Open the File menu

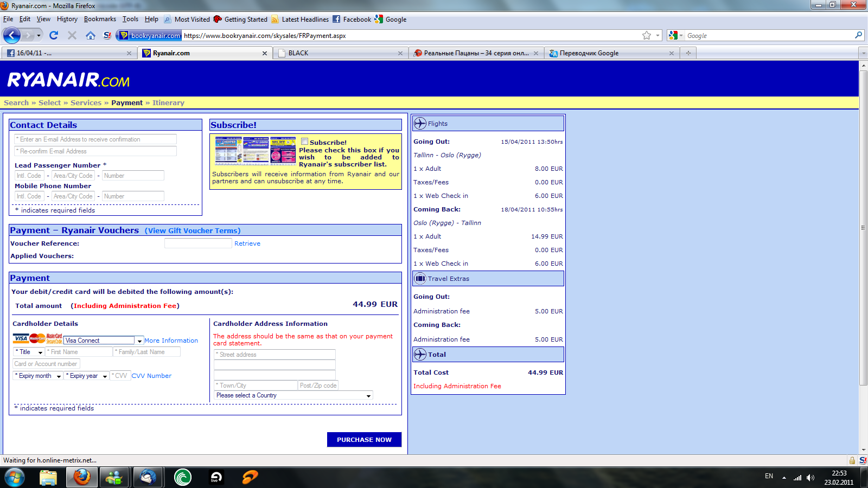click(x=8, y=19)
